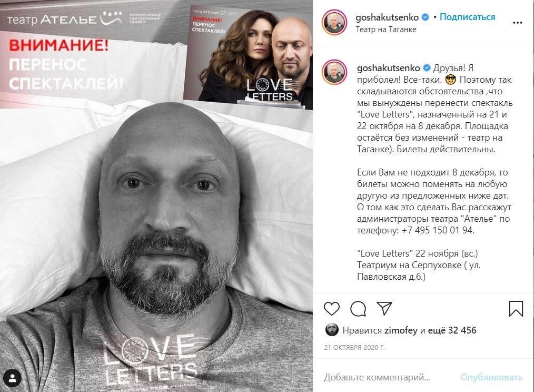Open goshakutsenko profile picture in the header
This screenshot has height=392, width=534.
334,22
